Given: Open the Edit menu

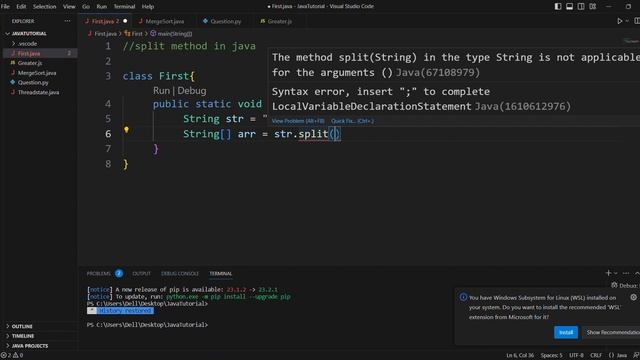Looking at the screenshot, I should (x=21, y=7).
